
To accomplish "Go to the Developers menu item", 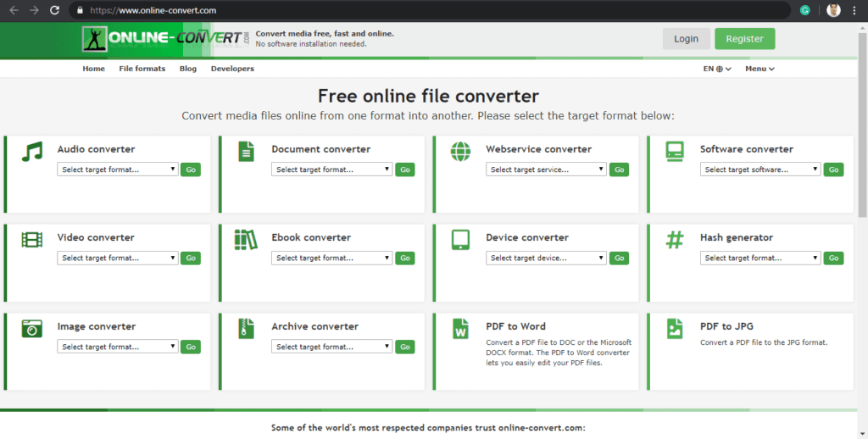I will [x=232, y=69].
